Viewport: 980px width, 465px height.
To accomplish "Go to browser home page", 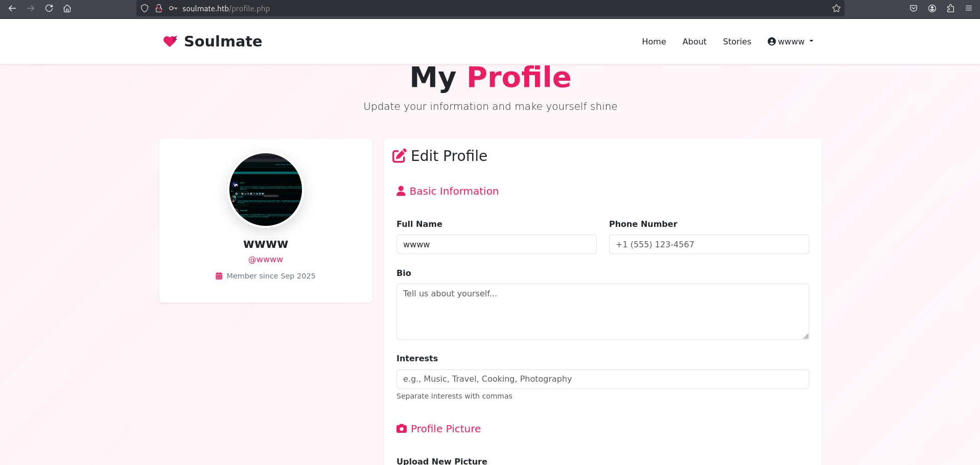I will pos(67,8).
